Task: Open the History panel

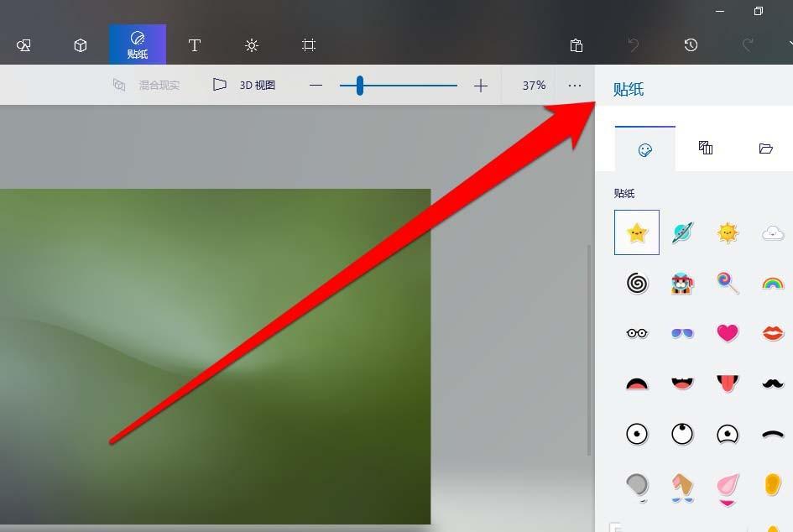Action: [x=690, y=45]
